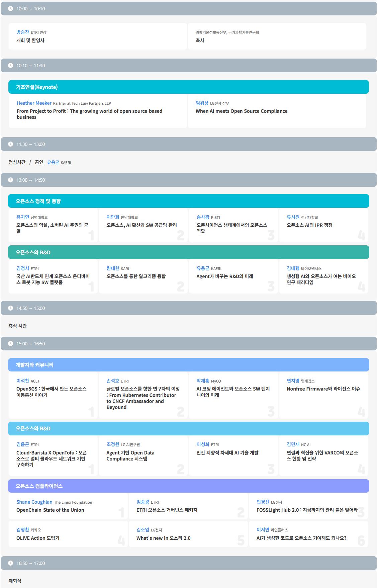The width and height of the screenshot is (378, 588).
Task: Click the clock icon beside 16:50 ~ 17:00
Action: pos(11,563)
